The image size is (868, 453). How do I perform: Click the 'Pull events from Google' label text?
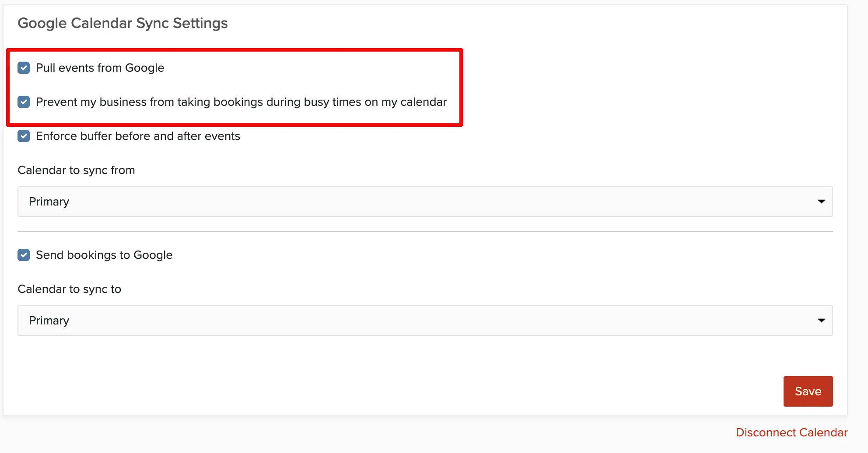100,68
